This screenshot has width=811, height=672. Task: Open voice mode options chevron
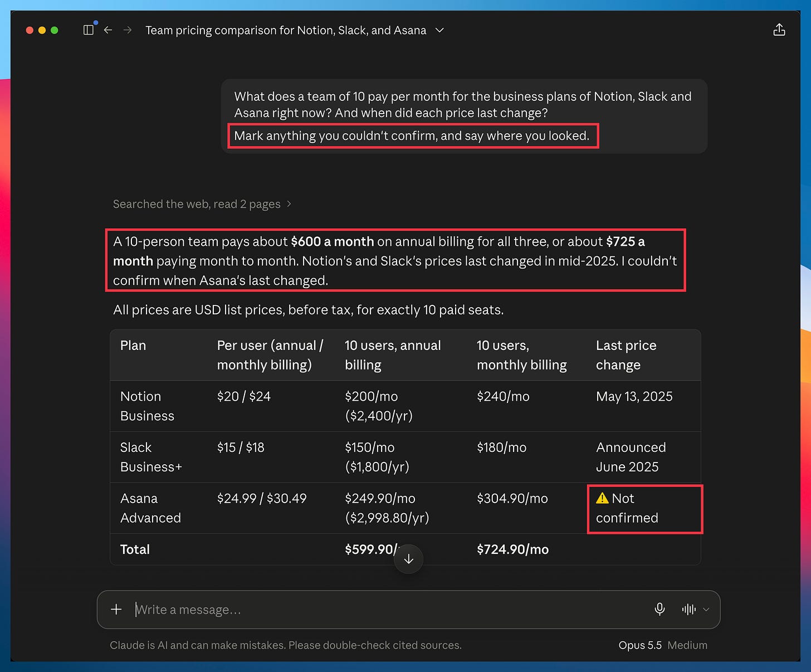(706, 610)
